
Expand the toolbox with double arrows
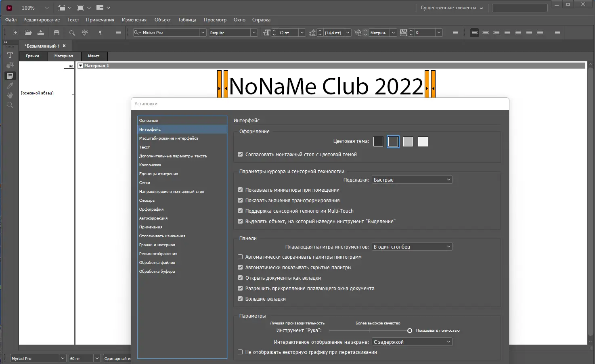(x=6, y=42)
